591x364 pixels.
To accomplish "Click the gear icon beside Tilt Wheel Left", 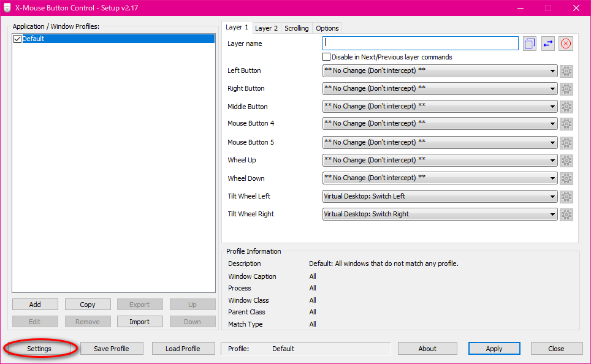I will [x=566, y=197].
